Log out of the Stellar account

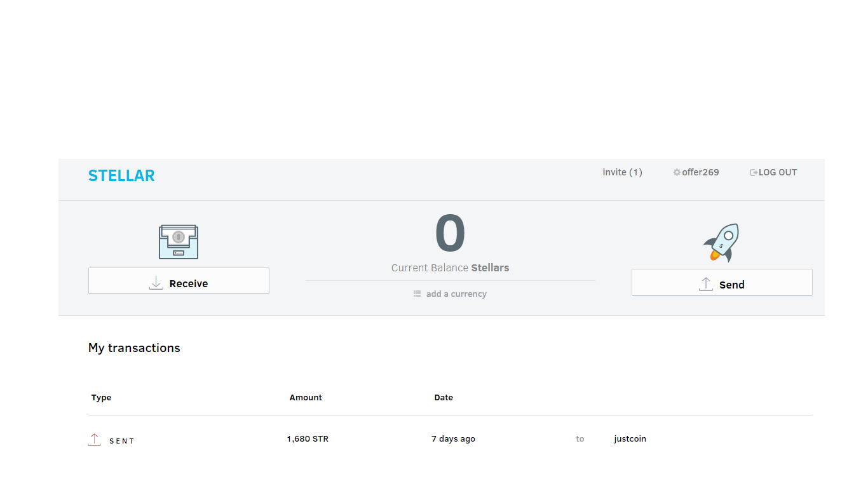tap(773, 172)
